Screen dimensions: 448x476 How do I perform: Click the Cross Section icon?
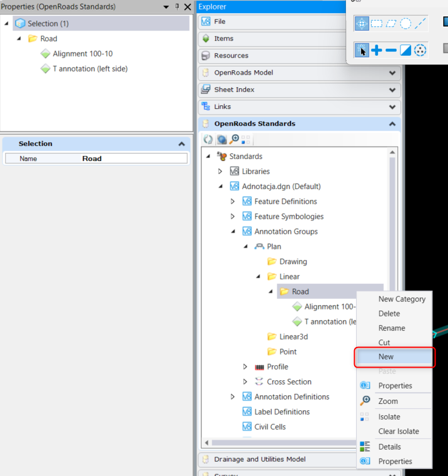(x=259, y=381)
